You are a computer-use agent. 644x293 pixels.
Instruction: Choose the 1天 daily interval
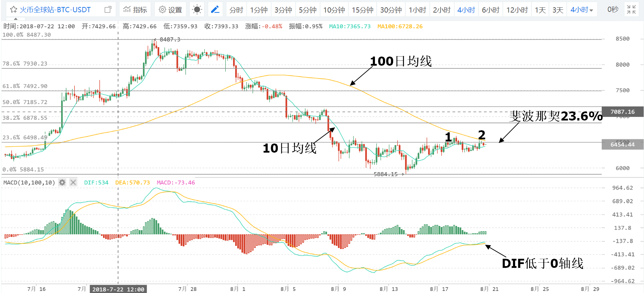[x=540, y=10]
